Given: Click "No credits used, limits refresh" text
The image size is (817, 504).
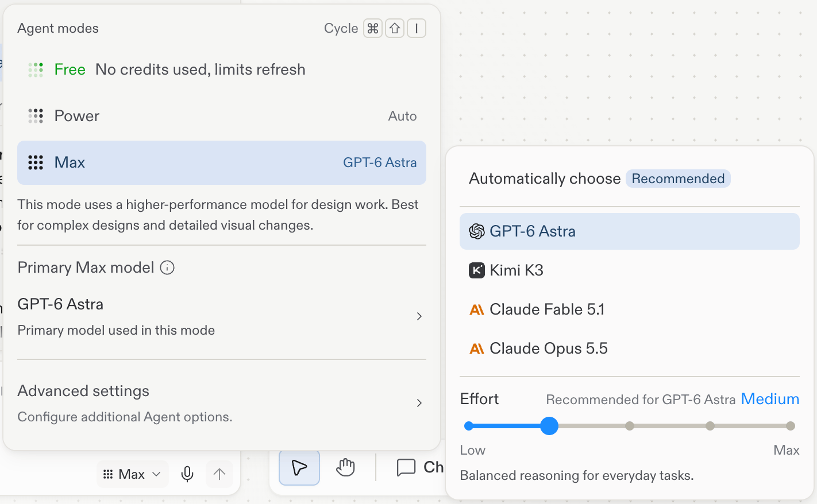Looking at the screenshot, I should pyautogui.click(x=201, y=69).
